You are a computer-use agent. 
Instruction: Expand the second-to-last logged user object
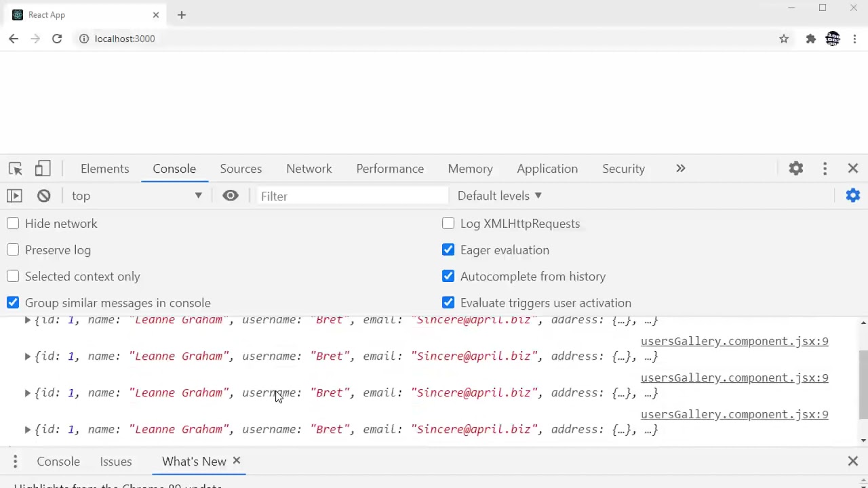[27, 393]
